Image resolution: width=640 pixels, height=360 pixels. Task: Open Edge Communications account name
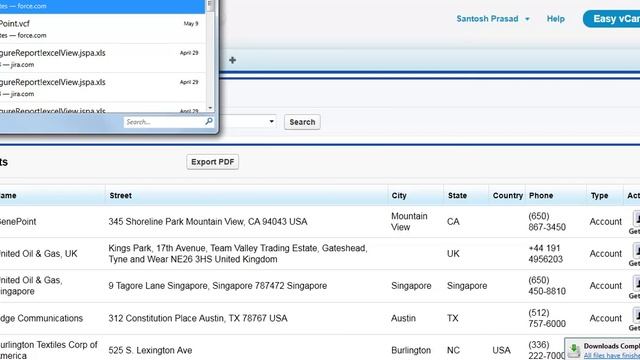[41, 318]
